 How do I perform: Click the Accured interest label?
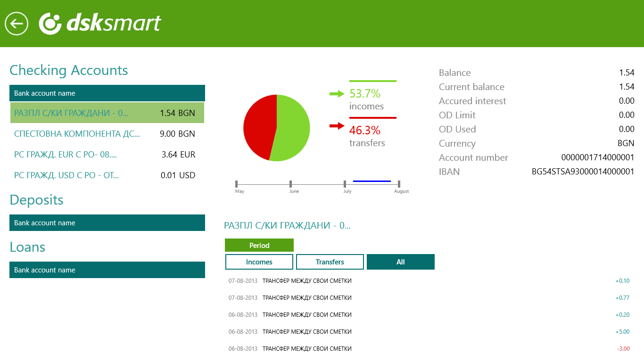tap(472, 101)
